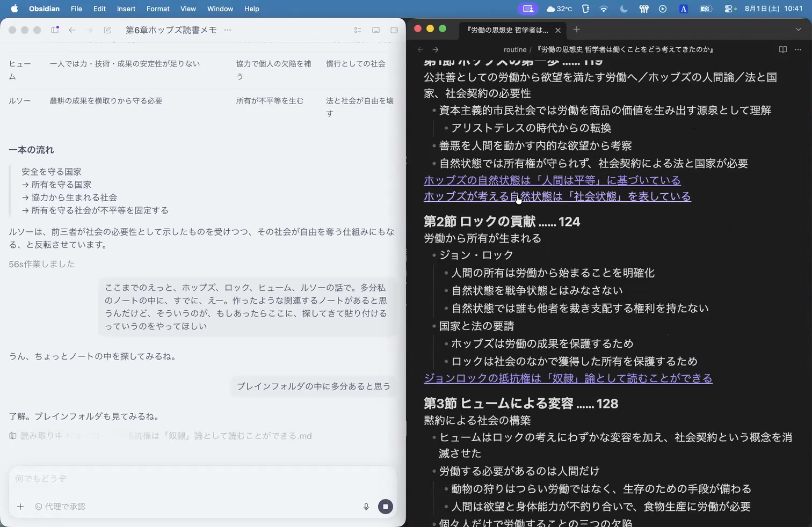The width and height of the screenshot is (812, 527).
Task: Click the 『労働の思想史 哲学者は働くことをどう考えてきたのか』 note title
Action: tap(625, 49)
